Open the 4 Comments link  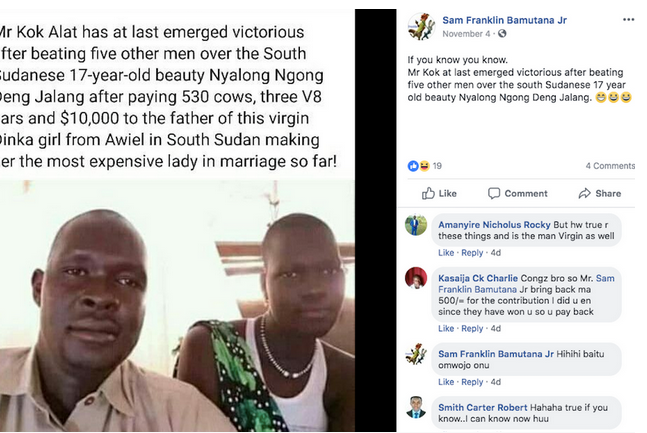tap(610, 166)
